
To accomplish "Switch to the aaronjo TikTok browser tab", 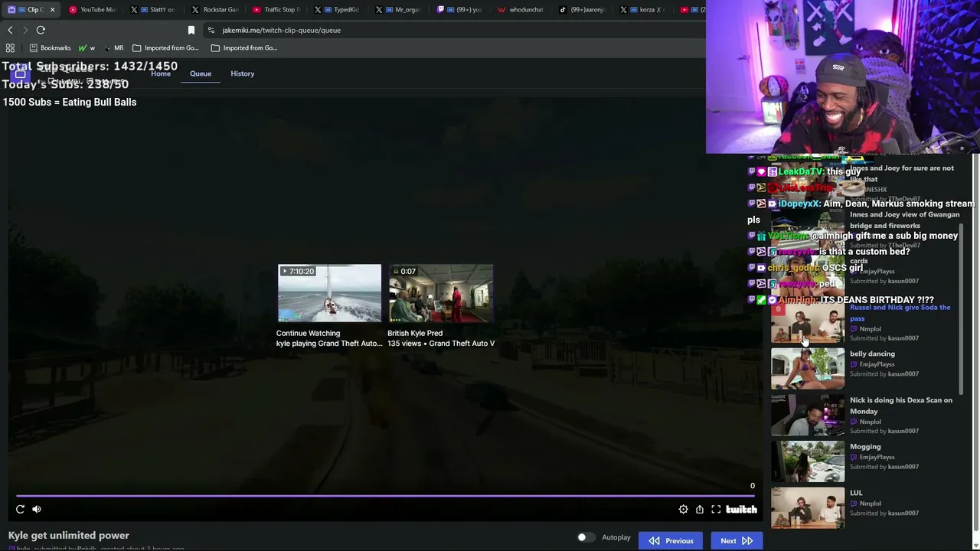I will 583,10.
